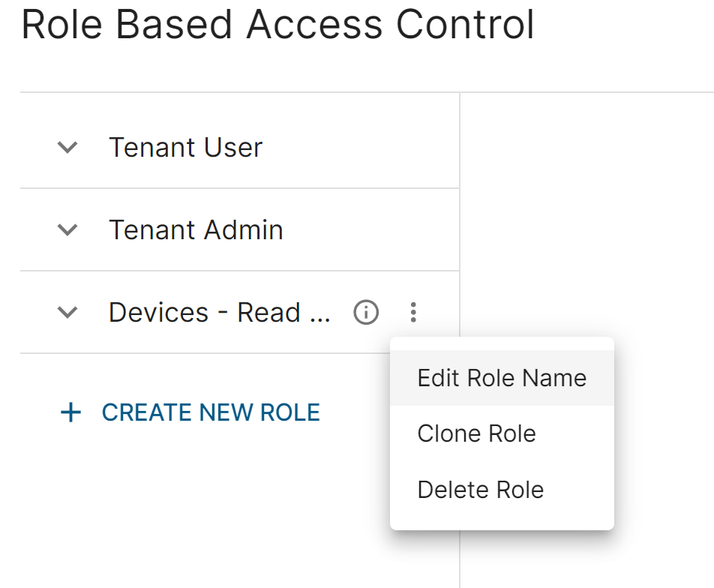The height and width of the screenshot is (588, 714).
Task: Select Clone Role in the context menu
Action: click(502, 433)
